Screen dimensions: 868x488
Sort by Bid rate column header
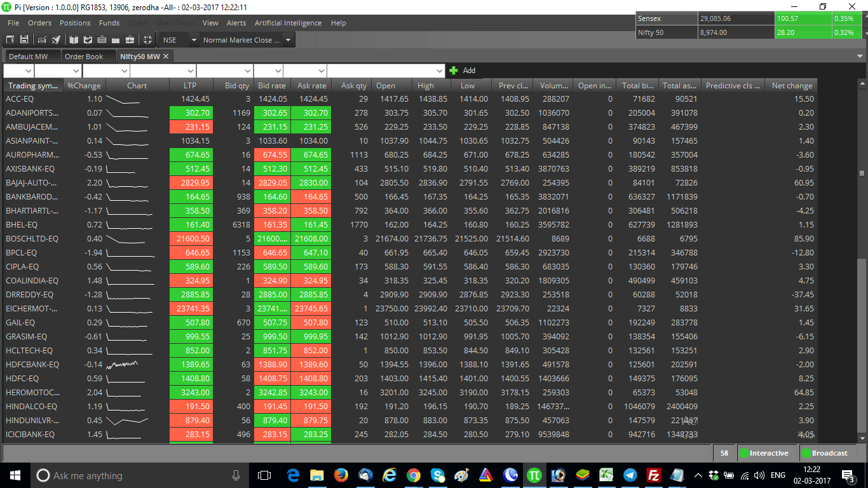272,85
